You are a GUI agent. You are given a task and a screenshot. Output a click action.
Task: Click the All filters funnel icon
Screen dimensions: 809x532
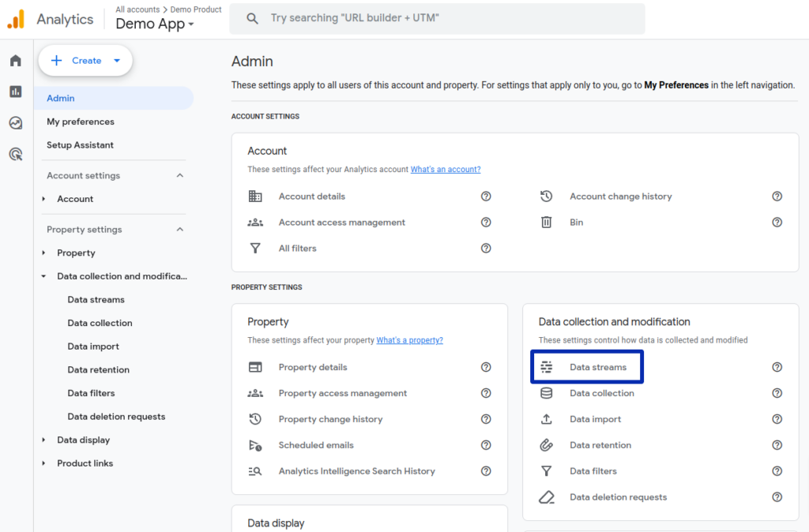[255, 249]
